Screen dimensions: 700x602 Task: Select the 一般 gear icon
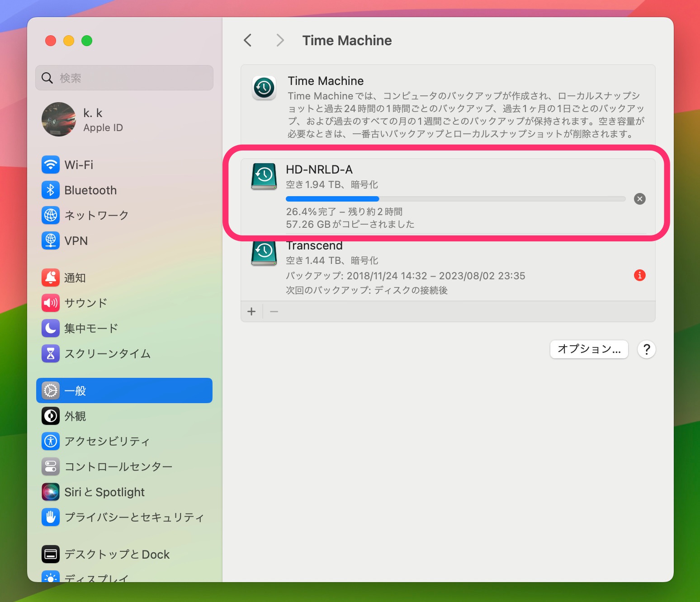(x=51, y=390)
